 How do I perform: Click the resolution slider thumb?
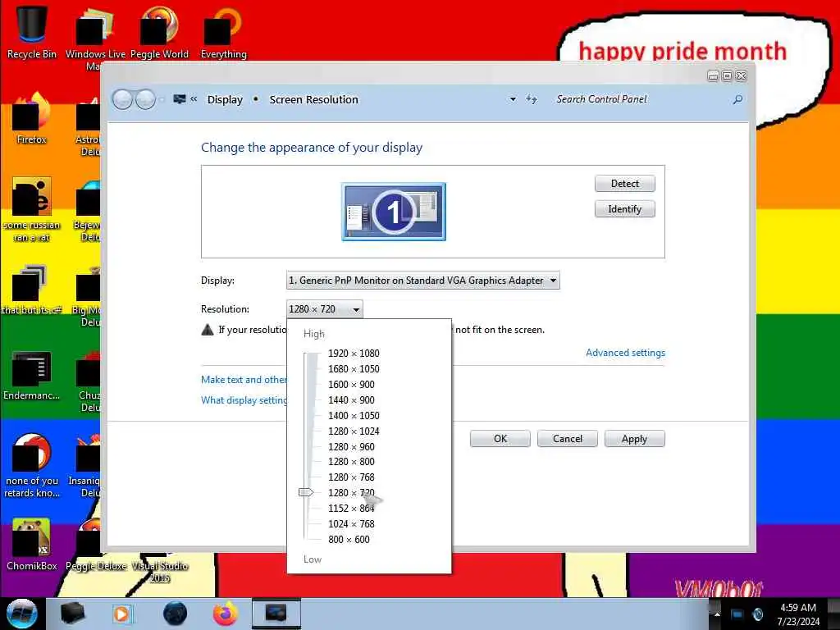coord(306,492)
